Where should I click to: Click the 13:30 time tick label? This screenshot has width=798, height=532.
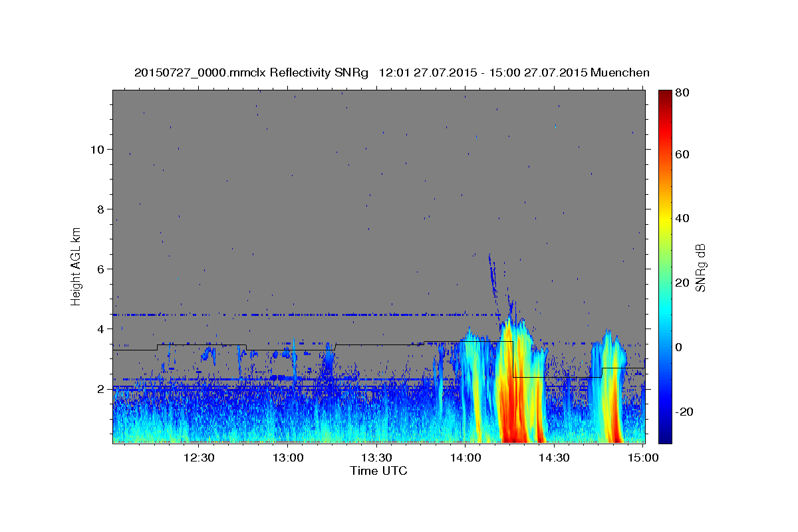pyautogui.click(x=376, y=458)
